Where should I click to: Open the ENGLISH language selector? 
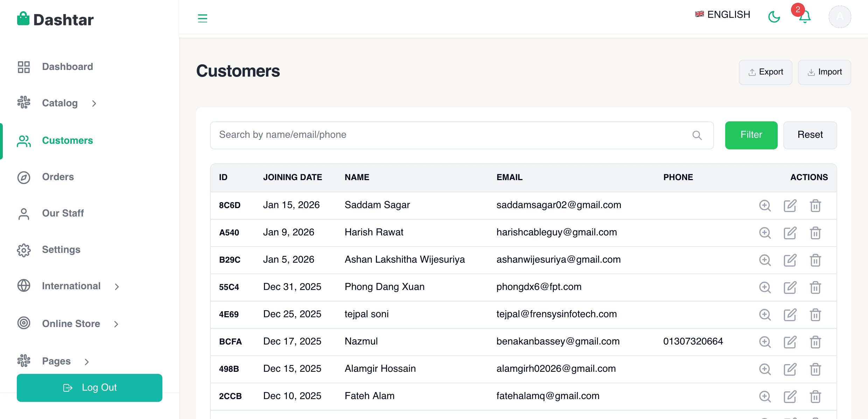[x=722, y=14]
